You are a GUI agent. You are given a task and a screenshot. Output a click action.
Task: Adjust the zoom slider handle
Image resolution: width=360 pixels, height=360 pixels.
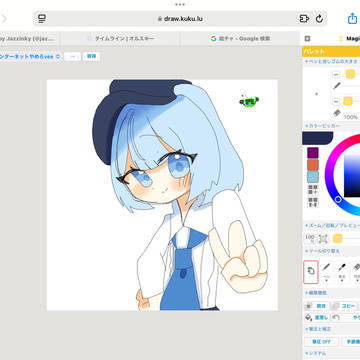[x=338, y=238]
